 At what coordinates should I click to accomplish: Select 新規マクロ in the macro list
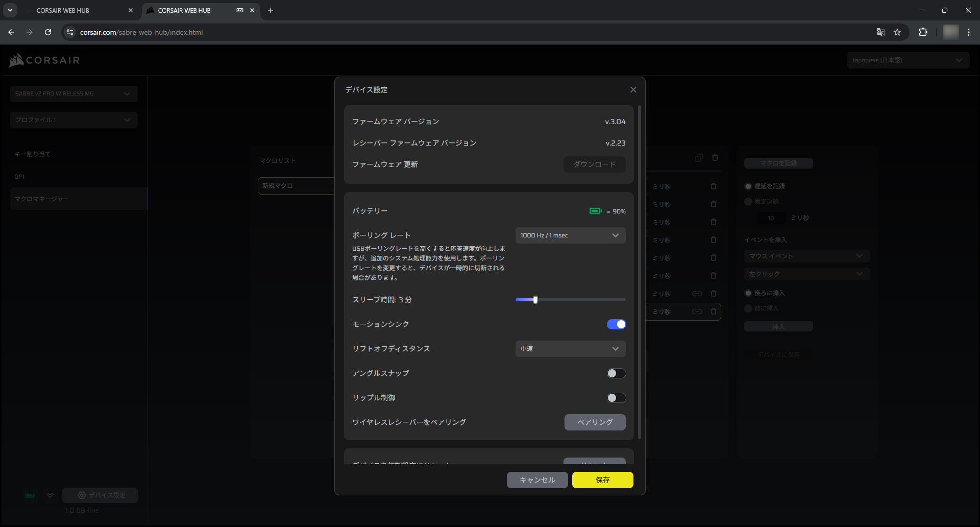pos(296,186)
